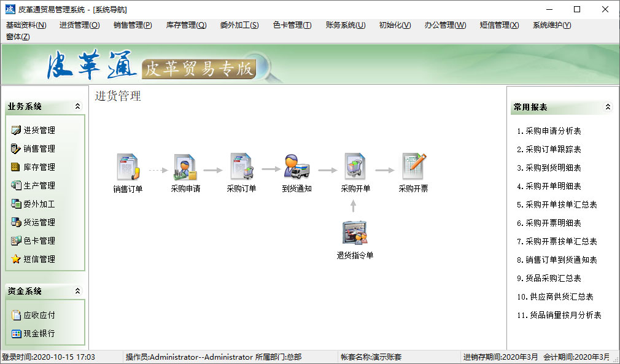Click the 会计期间:2020年3月 status text
Screen dimensions: 620x364
(x=576, y=357)
